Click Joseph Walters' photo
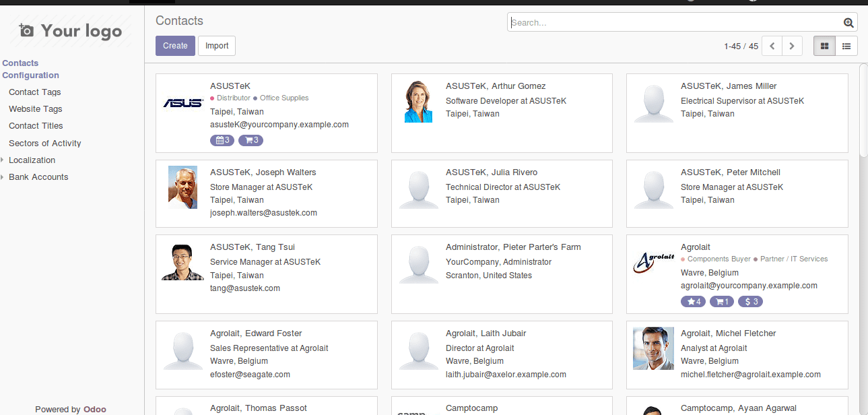This screenshot has width=868, height=415. click(x=182, y=187)
